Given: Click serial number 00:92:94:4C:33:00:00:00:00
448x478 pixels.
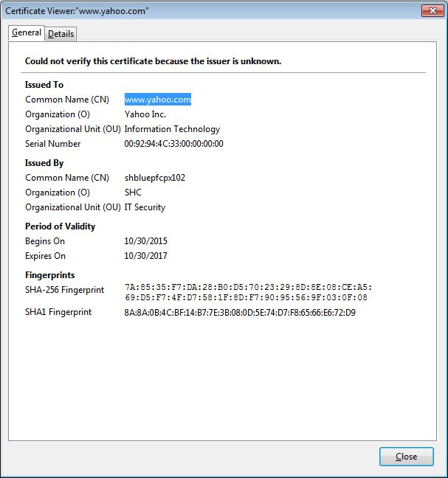Looking at the screenshot, I should click(174, 144).
